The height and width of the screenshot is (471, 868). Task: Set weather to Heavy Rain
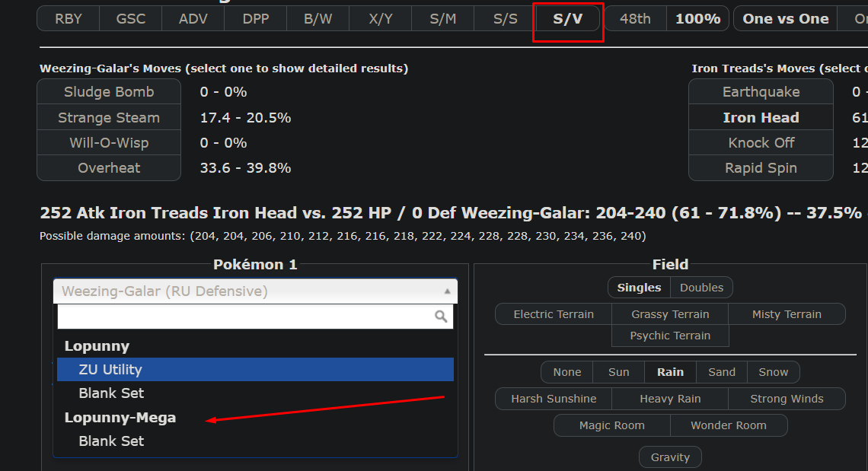pyautogui.click(x=670, y=399)
